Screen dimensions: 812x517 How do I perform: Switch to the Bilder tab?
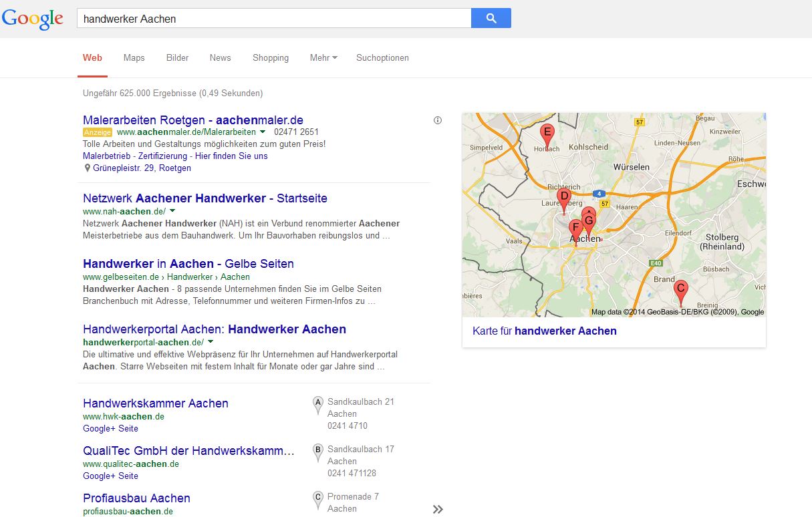click(x=177, y=58)
